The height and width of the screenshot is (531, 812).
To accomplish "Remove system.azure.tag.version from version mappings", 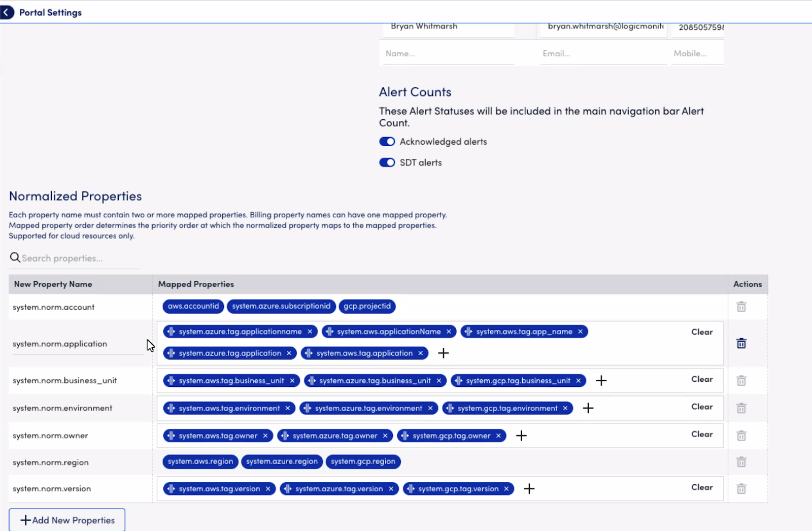I will 391,488.
